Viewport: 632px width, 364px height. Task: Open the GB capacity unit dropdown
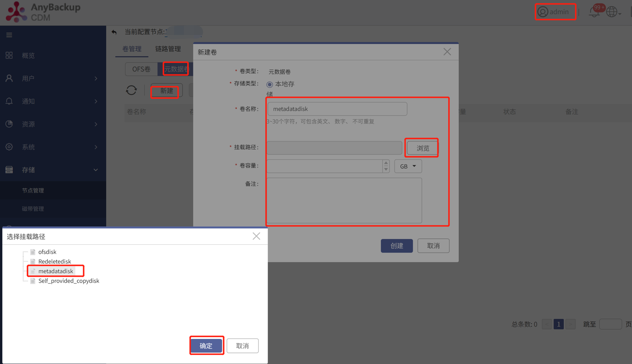(408, 166)
